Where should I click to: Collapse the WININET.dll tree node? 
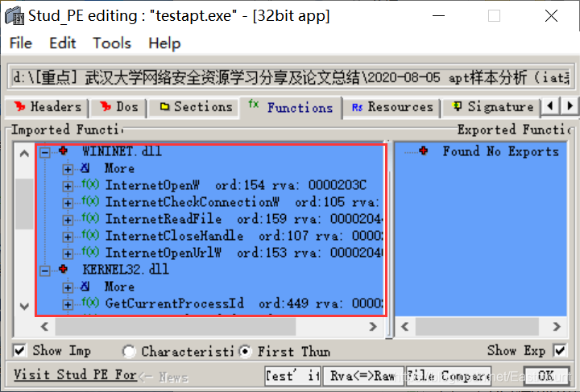45,152
